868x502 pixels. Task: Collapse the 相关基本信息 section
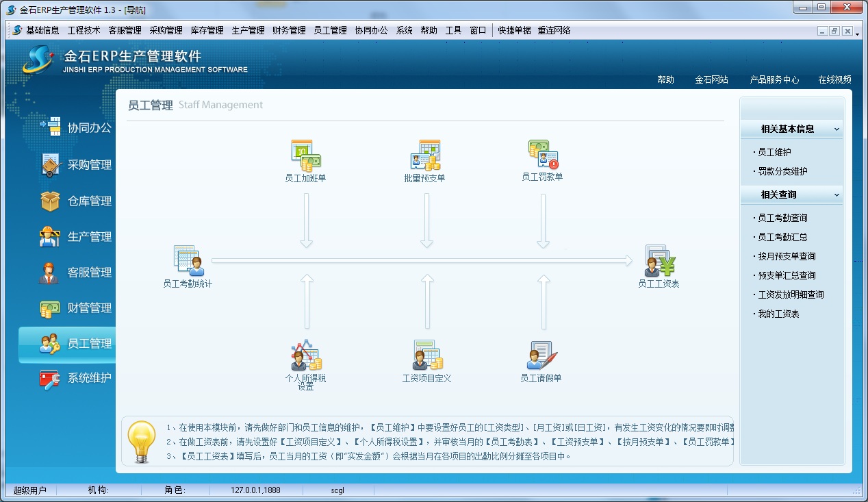click(837, 129)
